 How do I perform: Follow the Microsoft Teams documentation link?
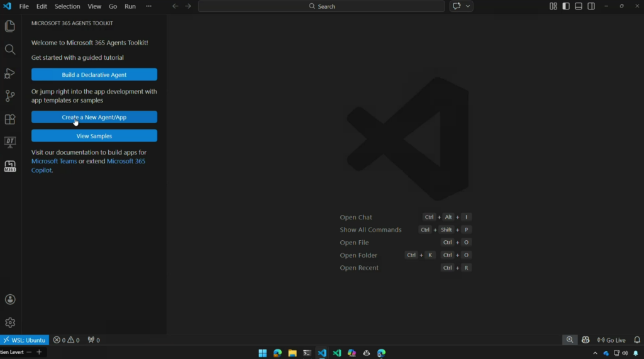pyautogui.click(x=54, y=162)
